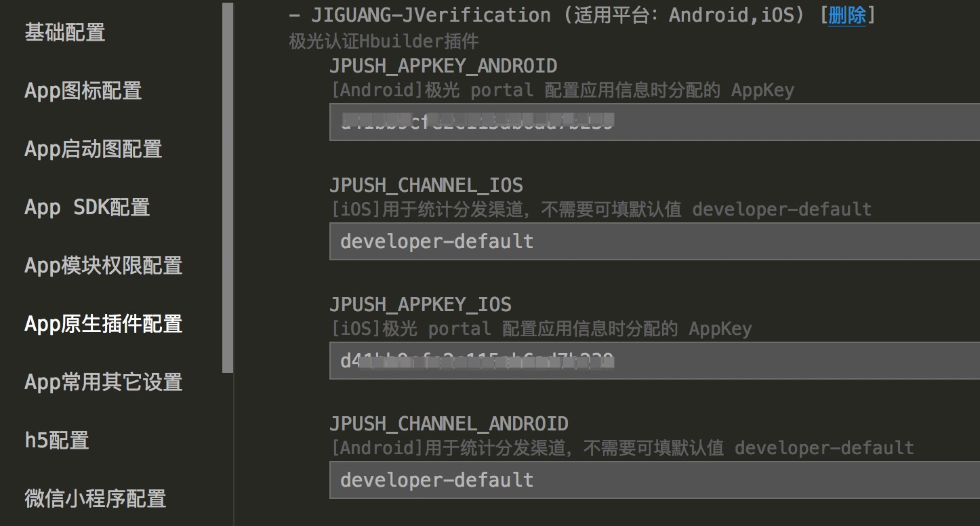Click the 极光认证Hbuilder插件 description text

[384, 41]
